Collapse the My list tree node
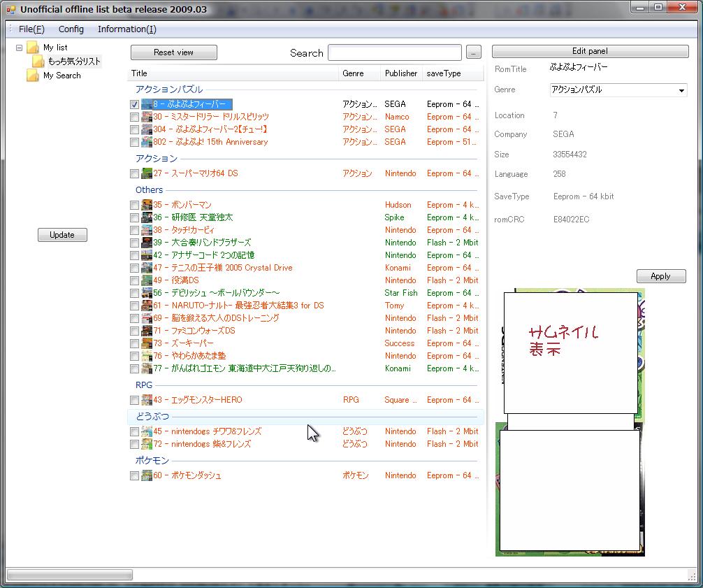 click(18, 48)
